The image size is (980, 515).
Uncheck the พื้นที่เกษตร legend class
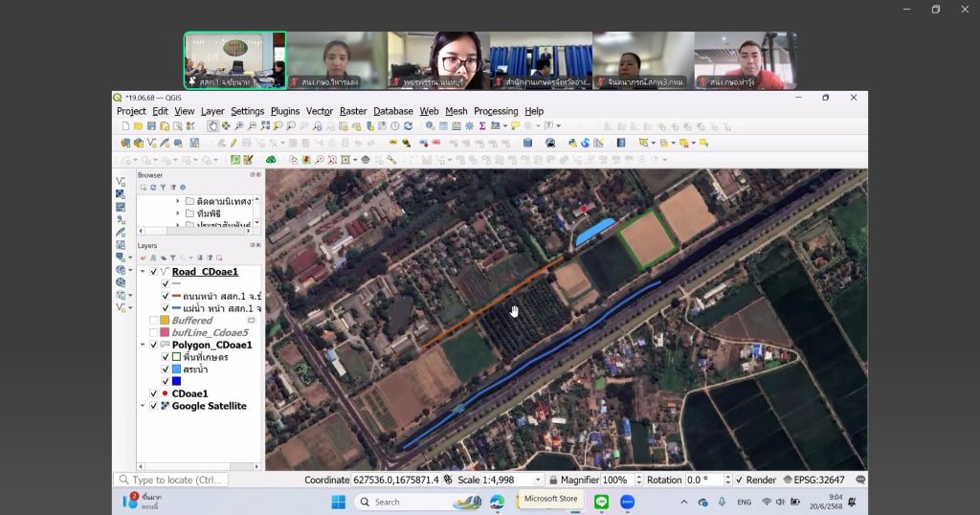(x=166, y=357)
